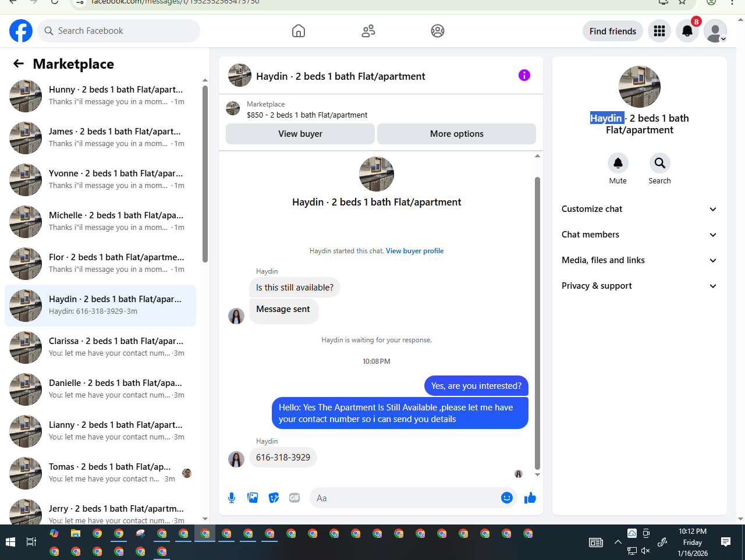Open the Facebook menu grid icon
Image resolution: width=745 pixels, height=560 pixels.
[x=659, y=31]
